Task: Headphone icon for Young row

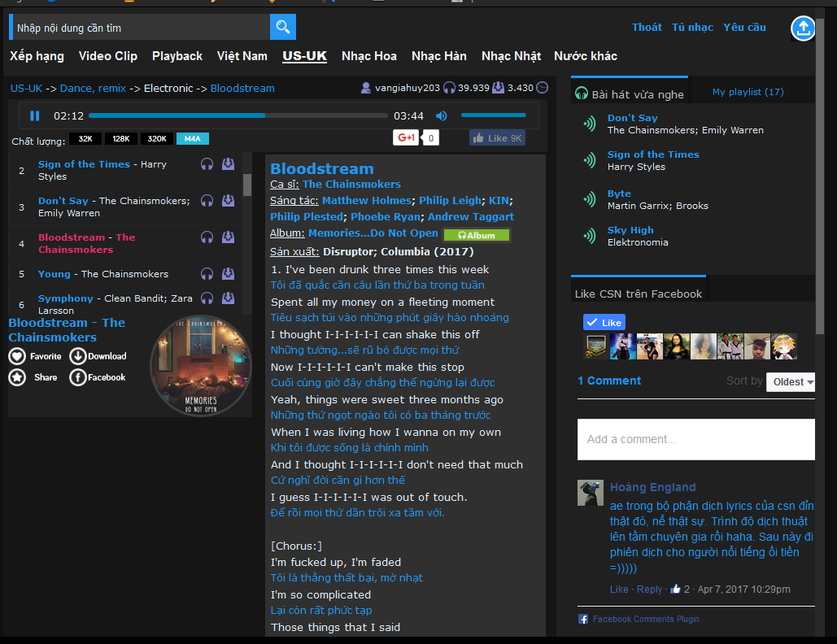Action: click(x=207, y=274)
